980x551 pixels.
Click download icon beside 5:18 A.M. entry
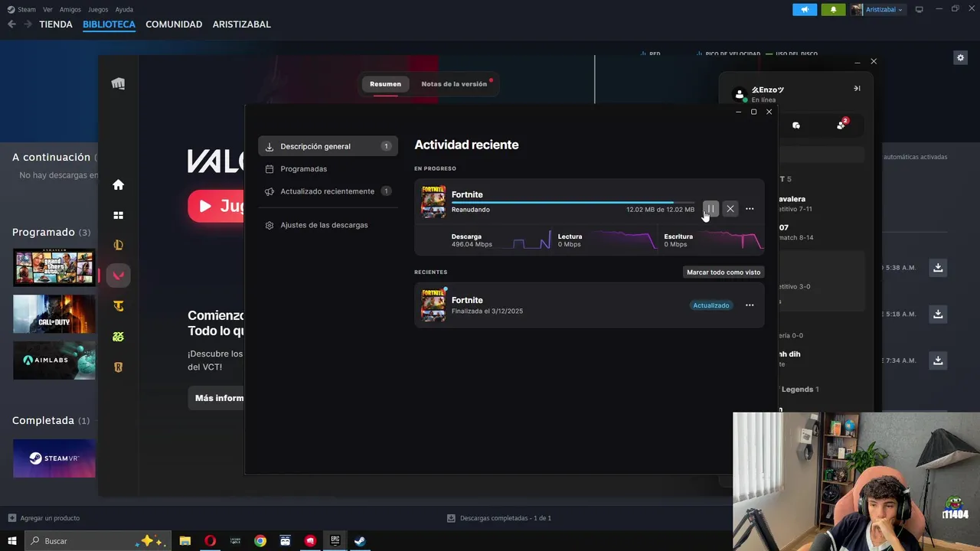pyautogui.click(x=938, y=314)
